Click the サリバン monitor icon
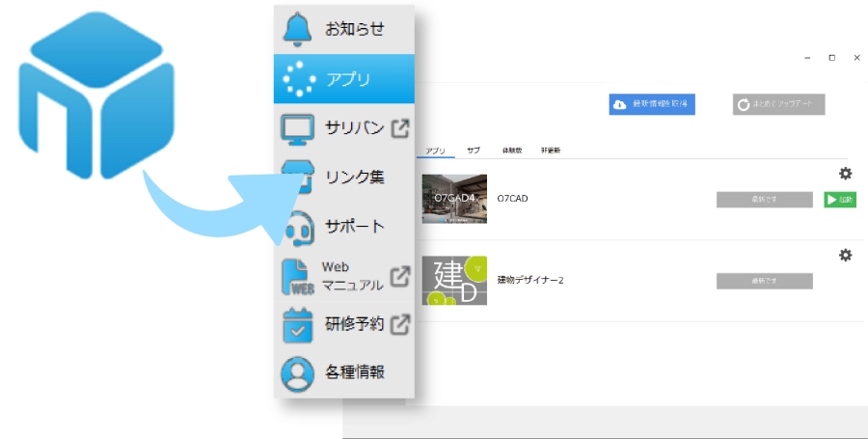The image size is (868, 439). tap(298, 128)
